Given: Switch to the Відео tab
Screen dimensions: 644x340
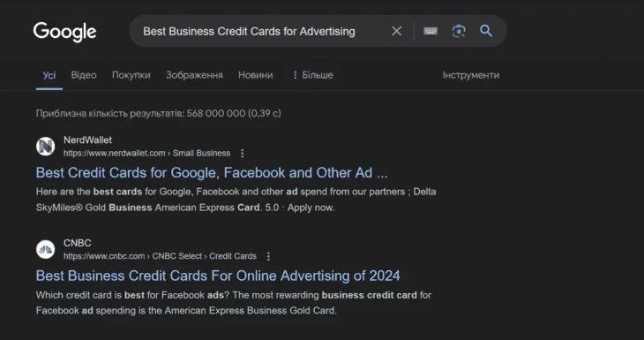Looking at the screenshot, I should (84, 75).
